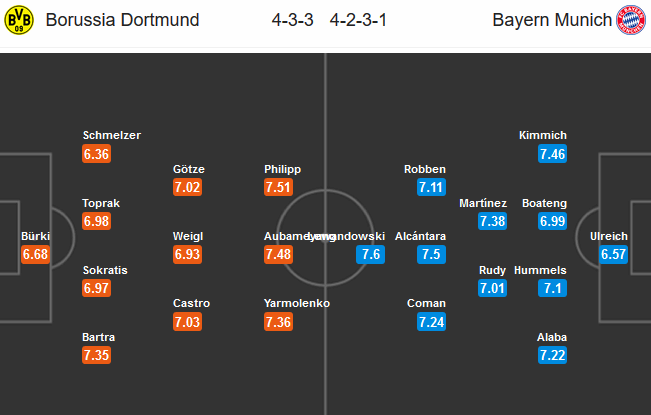The width and height of the screenshot is (651, 415).
Task: Click Castro's 7.03 rating badge
Action: [x=187, y=322]
